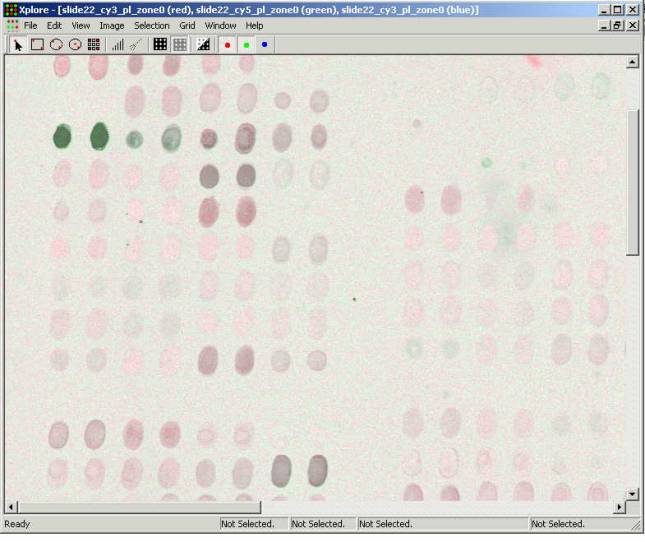The height and width of the screenshot is (542, 645).
Task: Click the Ready status text
Action: (17, 524)
